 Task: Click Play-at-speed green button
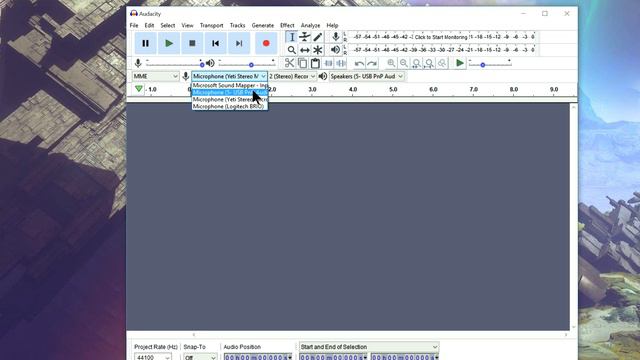coord(460,63)
